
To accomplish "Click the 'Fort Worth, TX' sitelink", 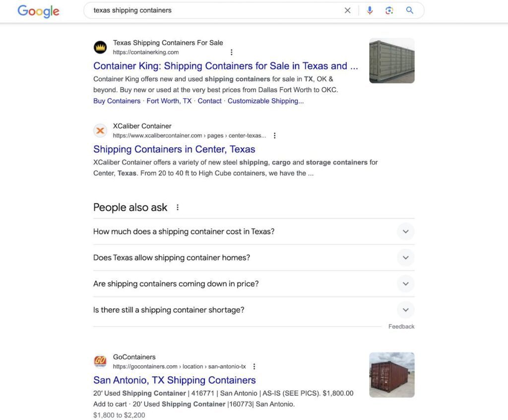I will [169, 101].
